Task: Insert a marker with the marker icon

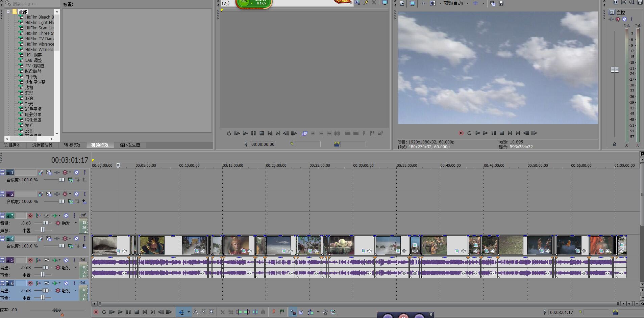Action: tap(274, 312)
